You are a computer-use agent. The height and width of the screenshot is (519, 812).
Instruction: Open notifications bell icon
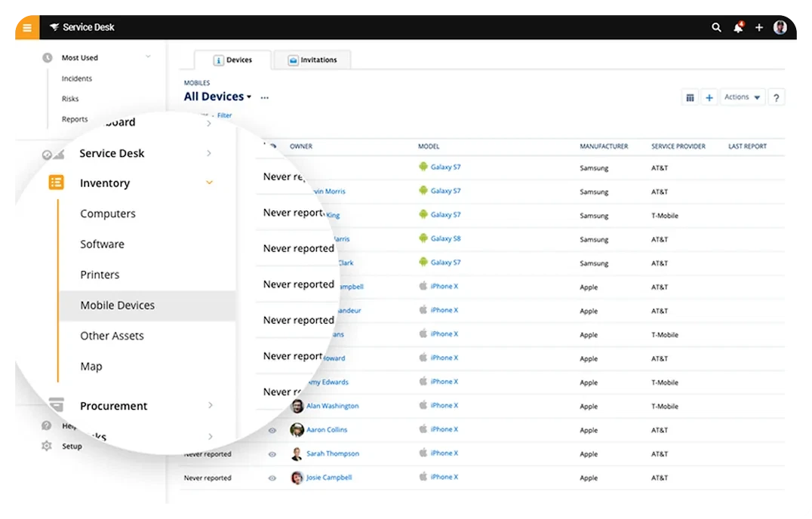click(x=739, y=27)
